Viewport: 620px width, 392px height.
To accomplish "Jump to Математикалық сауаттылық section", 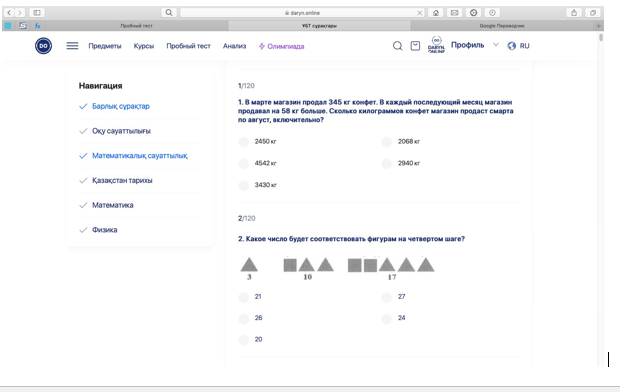I will [x=140, y=156].
